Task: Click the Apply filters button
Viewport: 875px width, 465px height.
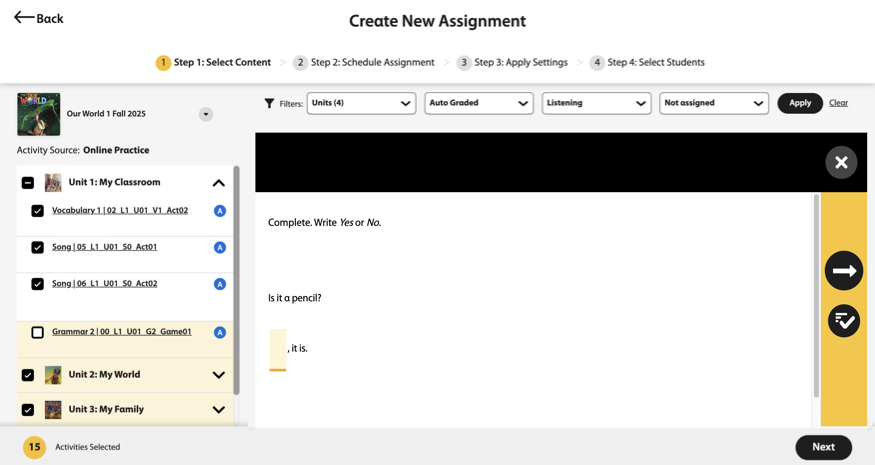Action: click(x=800, y=103)
